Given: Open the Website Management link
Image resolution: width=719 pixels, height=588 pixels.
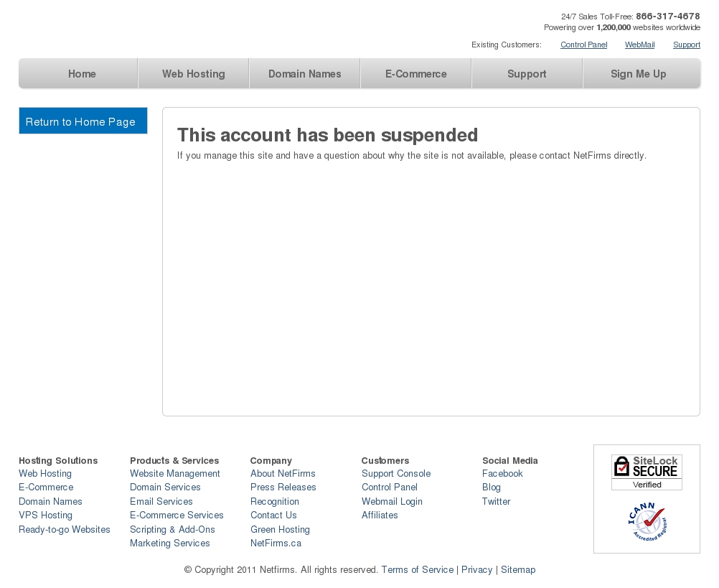Looking at the screenshot, I should pos(174,473).
